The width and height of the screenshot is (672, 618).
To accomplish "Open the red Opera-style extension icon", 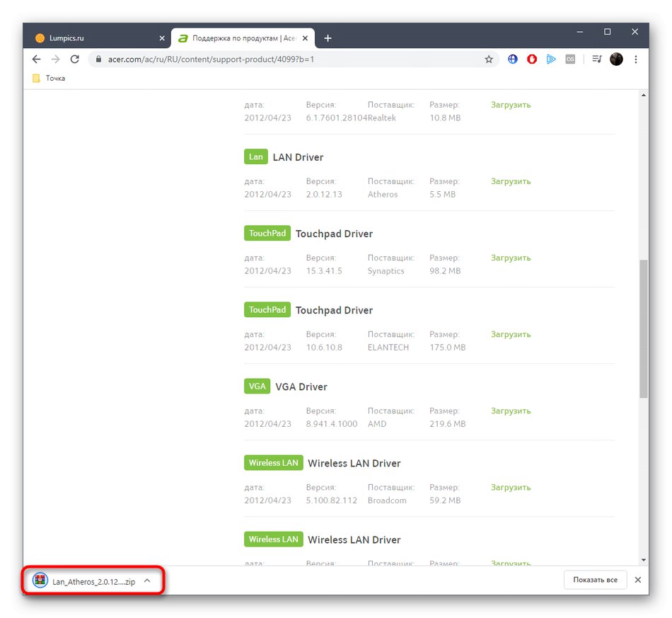I will (532, 59).
